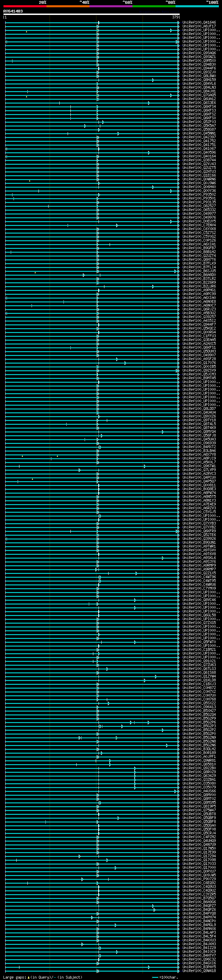This screenshot has height=980, width=222.
Task: Select the UniRef100_B9GFB7 label
Action: point(199,248)
